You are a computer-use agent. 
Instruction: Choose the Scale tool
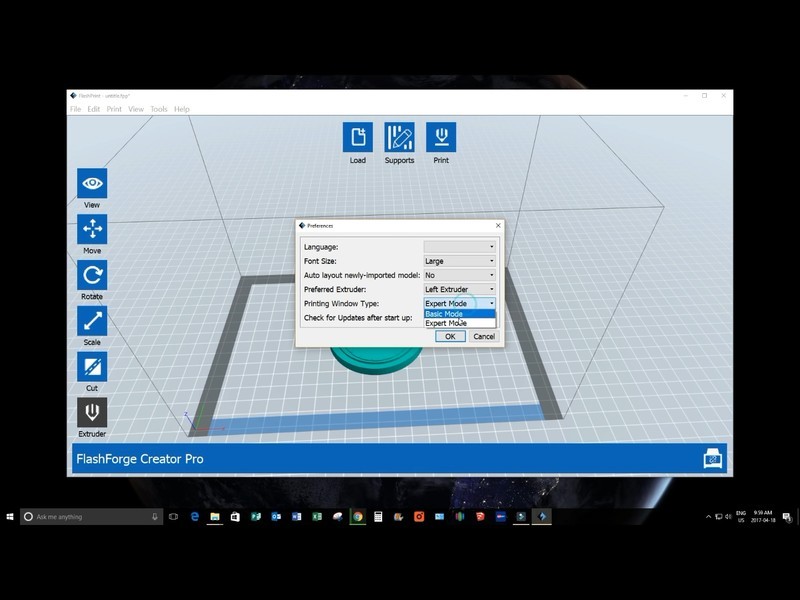92,321
